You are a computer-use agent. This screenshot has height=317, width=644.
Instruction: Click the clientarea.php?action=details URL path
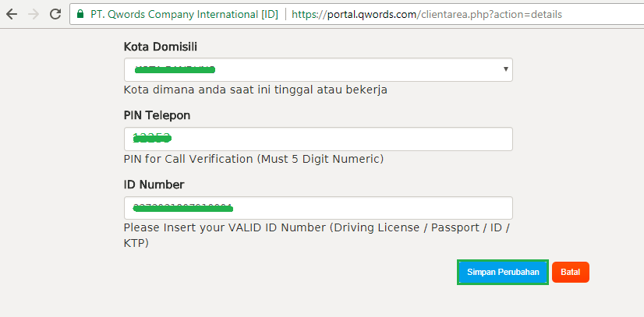[490, 15]
